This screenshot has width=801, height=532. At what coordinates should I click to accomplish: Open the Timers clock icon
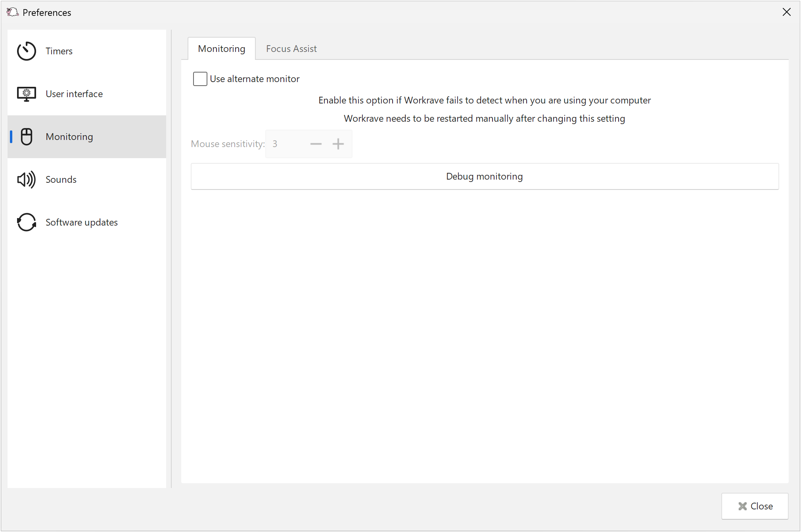pos(27,51)
